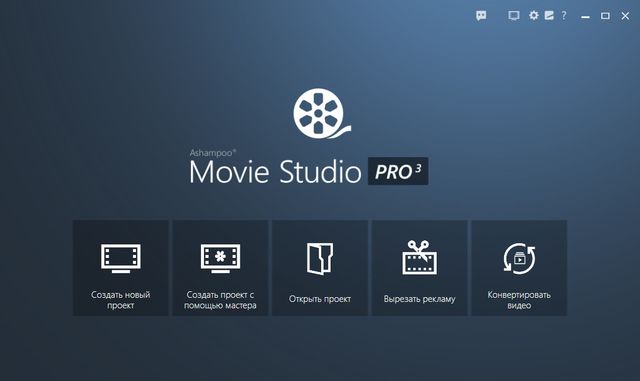Select the 'Создать проект с помощью мастера' label
Image resolution: width=640 pixels, height=381 pixels.
pyautogui.click(x=220, y=300)
